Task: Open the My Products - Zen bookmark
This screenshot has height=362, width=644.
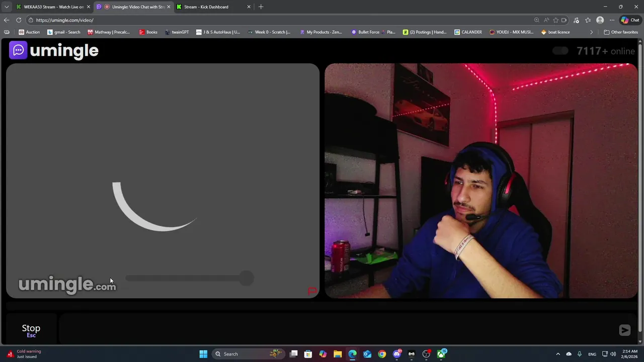Action: (321, 32)
